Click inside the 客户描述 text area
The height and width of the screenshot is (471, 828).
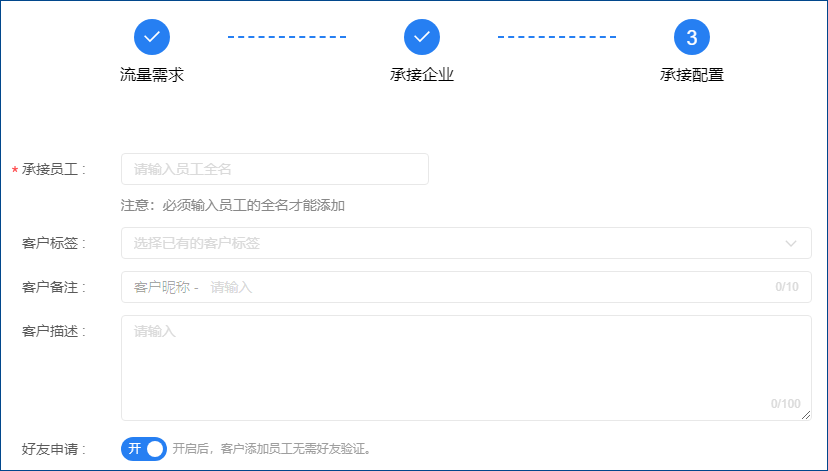(x=466, y=368)
